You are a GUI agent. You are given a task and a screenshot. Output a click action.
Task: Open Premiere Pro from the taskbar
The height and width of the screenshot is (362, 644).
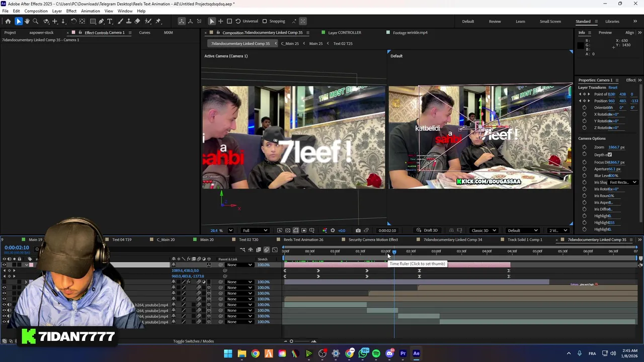click(x=403, y=353)
